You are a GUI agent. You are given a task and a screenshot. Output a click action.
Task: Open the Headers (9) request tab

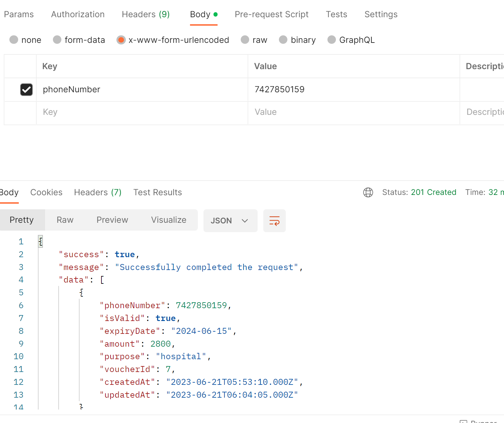pos(146,14)
